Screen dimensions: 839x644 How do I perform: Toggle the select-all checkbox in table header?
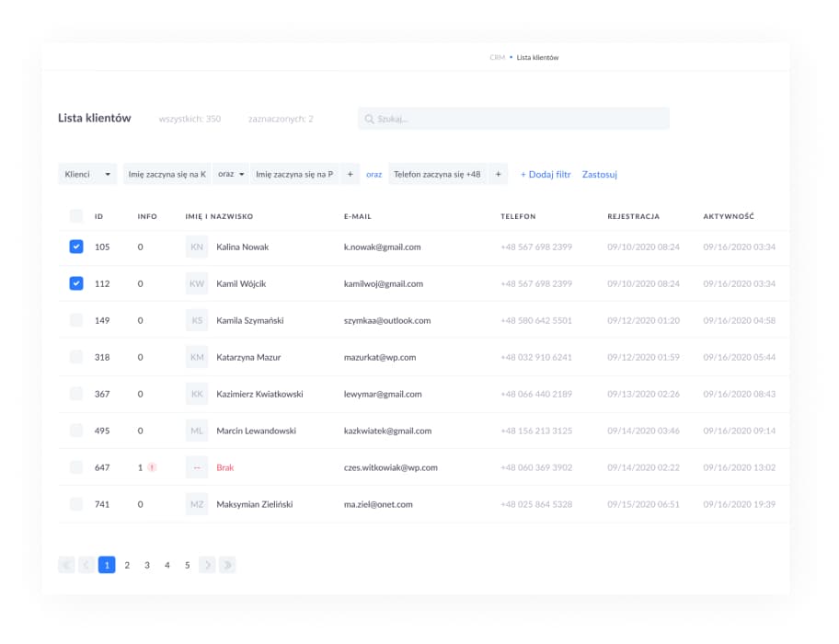(x=76, y=216)
